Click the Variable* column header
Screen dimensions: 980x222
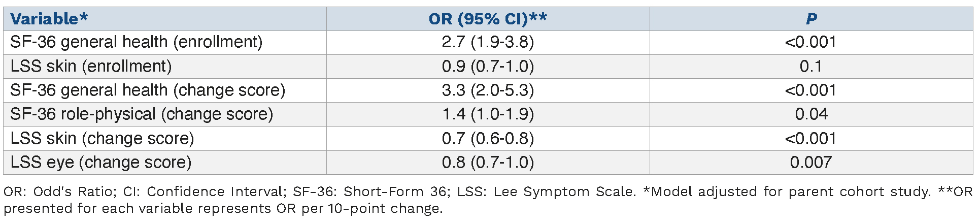49,19
